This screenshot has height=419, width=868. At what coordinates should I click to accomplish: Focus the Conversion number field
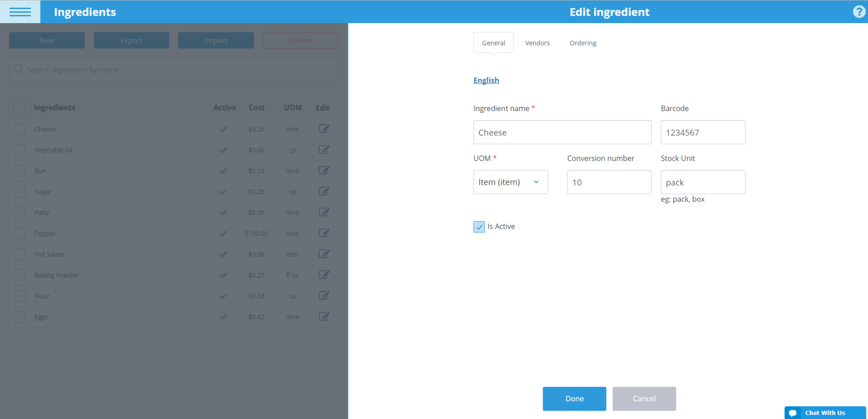coord(609,182)
